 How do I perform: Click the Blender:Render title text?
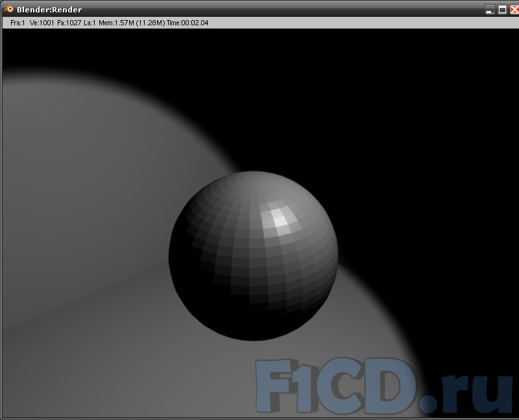[x=49, y=10]
